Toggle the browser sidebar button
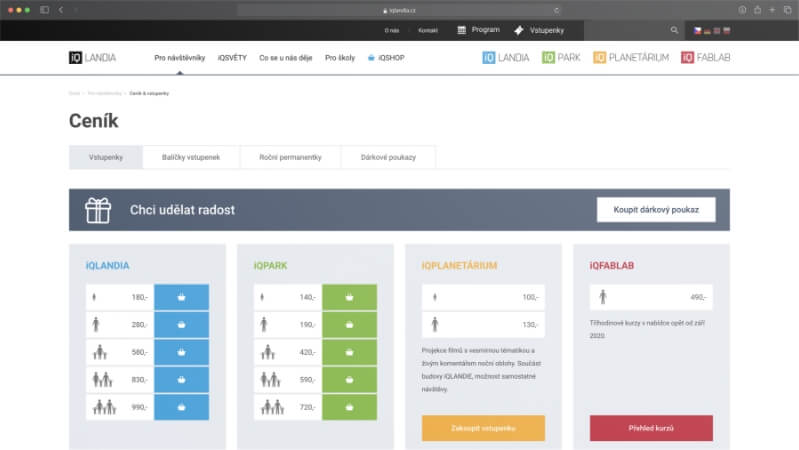This screenshot has width=799, height=450. coord(44,9)
